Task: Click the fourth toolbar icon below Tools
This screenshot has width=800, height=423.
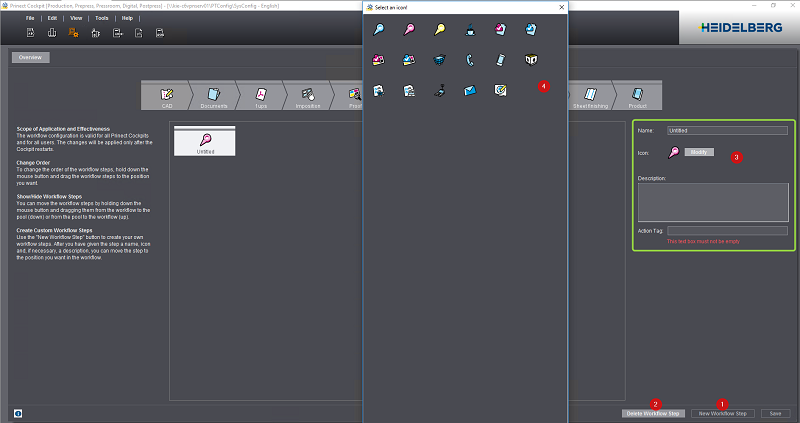Action: click(95, 33)
